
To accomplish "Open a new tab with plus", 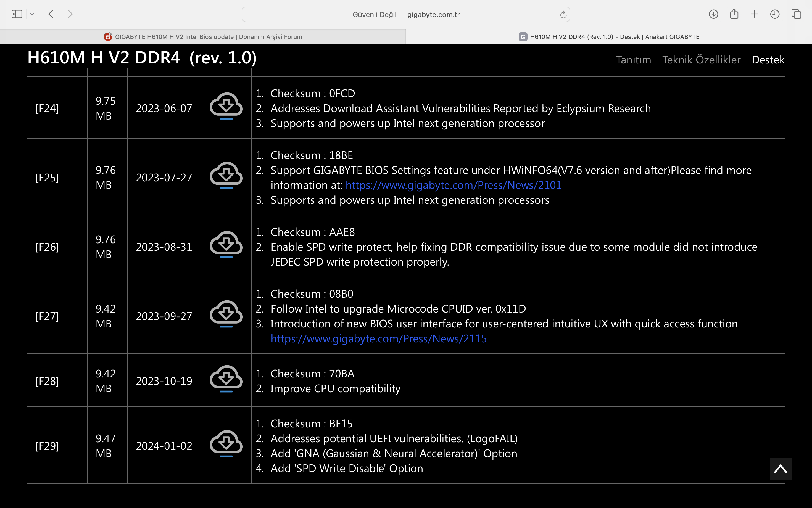I will [x=754, y=14].
